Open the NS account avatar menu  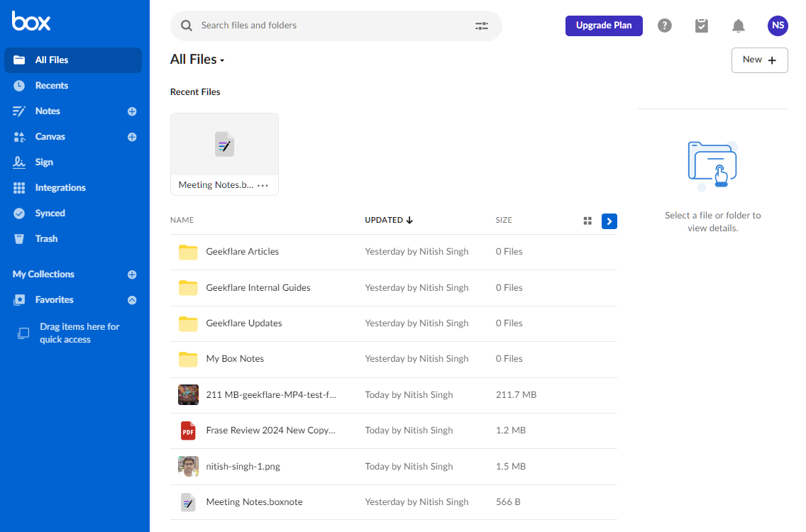click(x=778, y=26)
